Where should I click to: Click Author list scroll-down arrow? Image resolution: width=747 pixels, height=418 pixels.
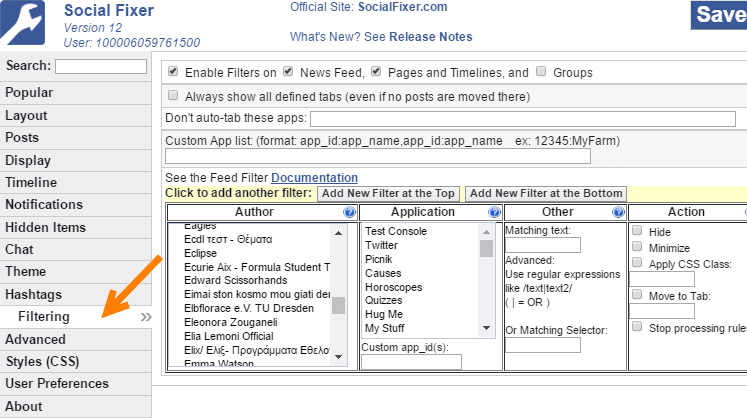(x=338, y=357)
